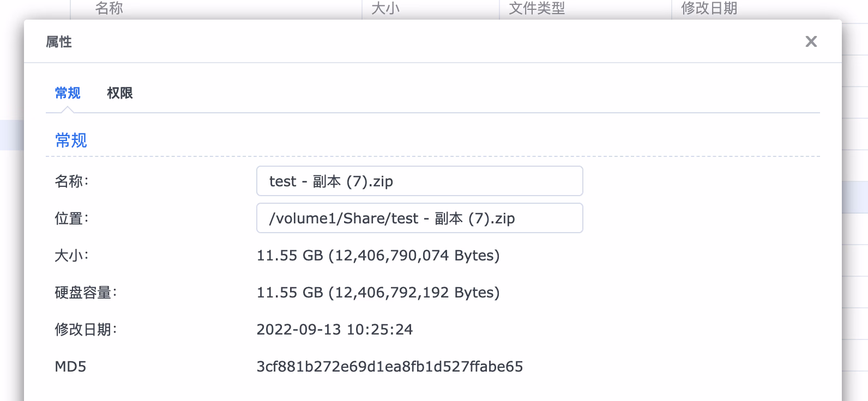The image size is (868, 401).
Task: Click the 位置: label
Action: (71, 218)
